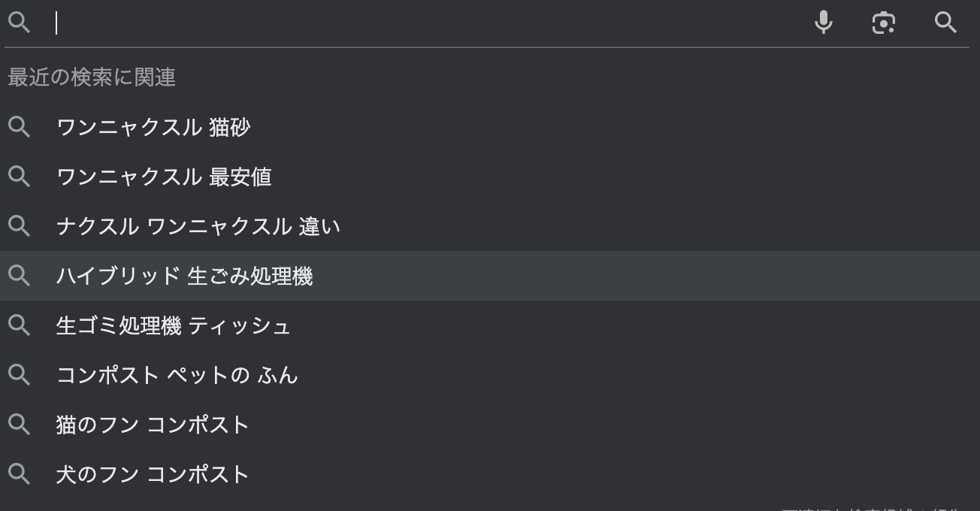Click magnifier icon beside 犬のフン コンポスト
The width and height of the screenshot is (980, 511).
pyautogui.click(x=19, y=474)
